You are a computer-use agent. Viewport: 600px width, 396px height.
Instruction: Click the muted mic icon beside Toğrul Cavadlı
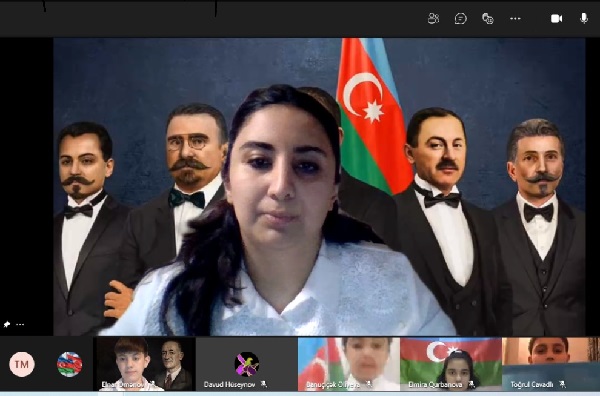click(x=562, y=384)
